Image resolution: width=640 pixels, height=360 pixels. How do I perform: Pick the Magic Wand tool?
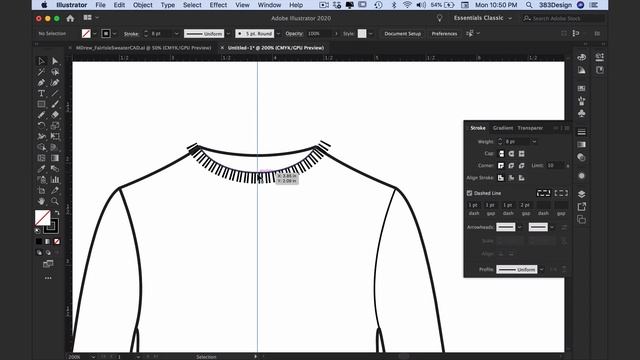(41, 72)
